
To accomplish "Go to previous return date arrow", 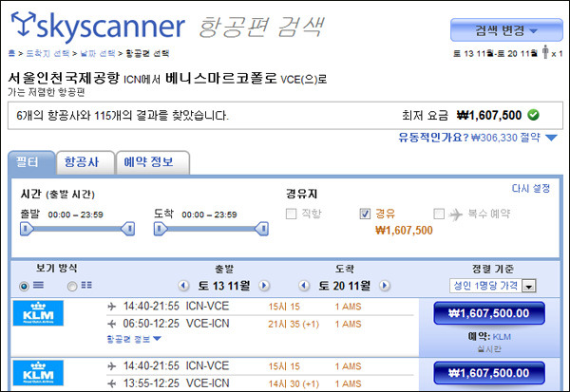I will click(x=304, y=286).
